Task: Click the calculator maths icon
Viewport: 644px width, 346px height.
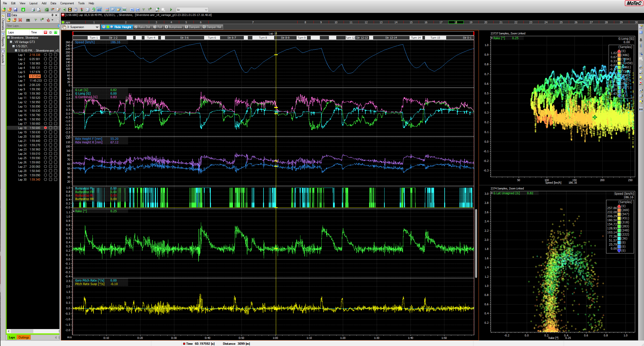Action: pos(76,10)
